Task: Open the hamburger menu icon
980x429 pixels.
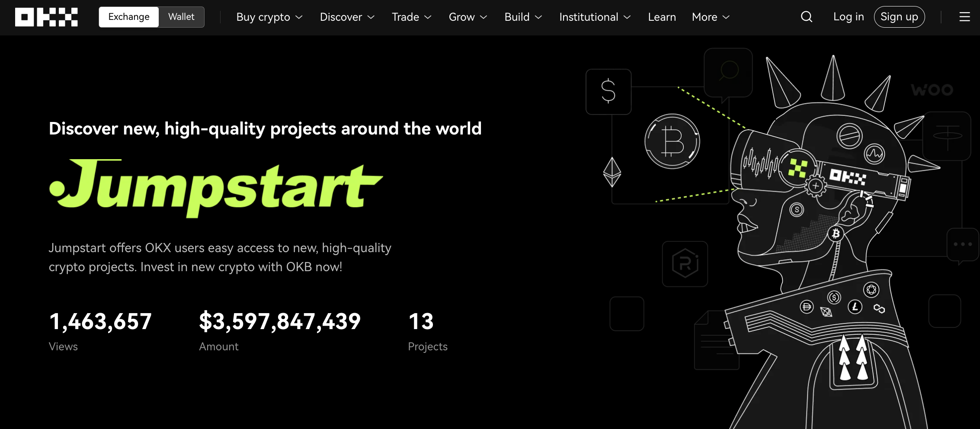Action: (x=964, y=17)
